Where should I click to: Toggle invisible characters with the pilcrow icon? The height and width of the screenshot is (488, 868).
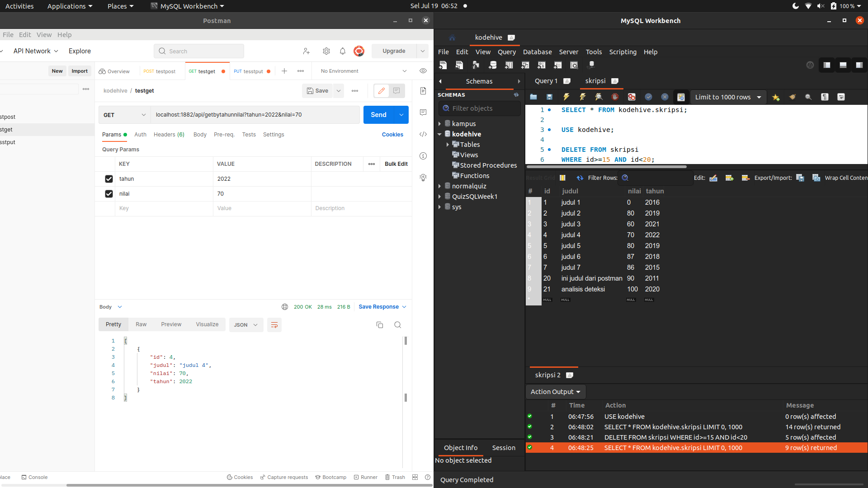tap(825, 97)
